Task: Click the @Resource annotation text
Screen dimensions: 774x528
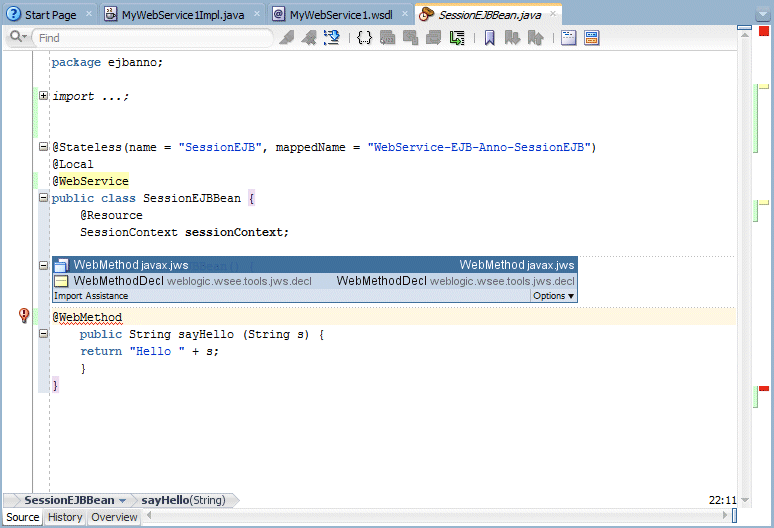Action: click(111, 215)
